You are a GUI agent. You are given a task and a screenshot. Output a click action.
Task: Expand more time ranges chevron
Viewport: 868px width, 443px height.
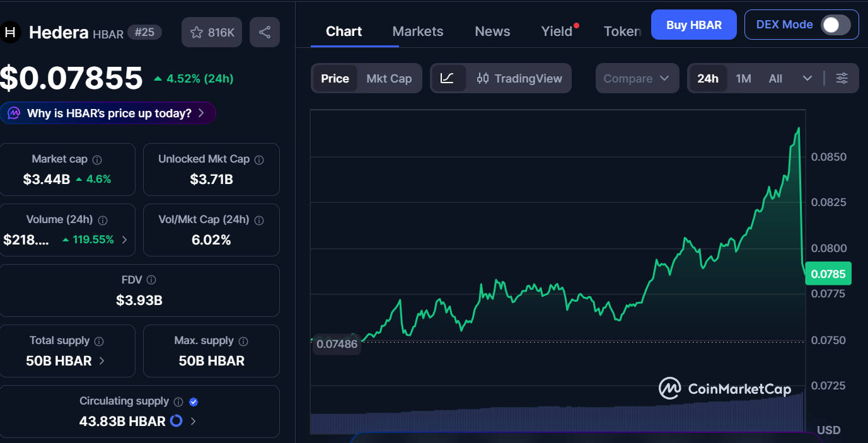[x=807, y=78]
